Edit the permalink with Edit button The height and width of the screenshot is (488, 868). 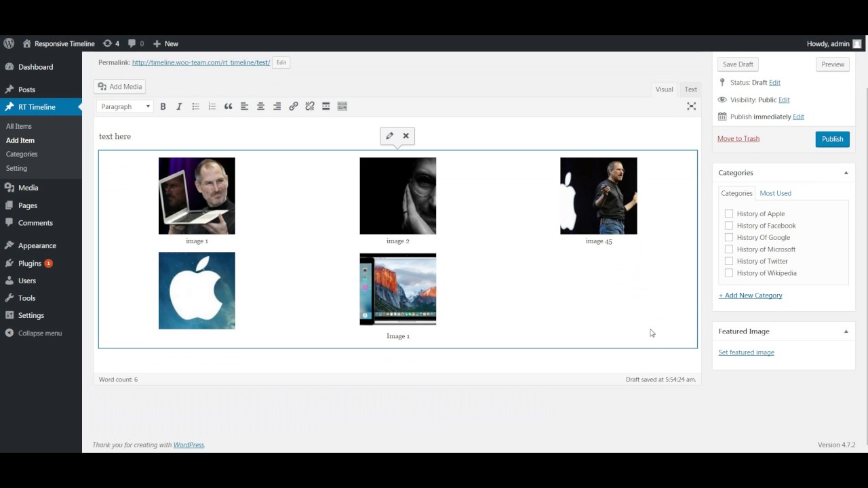point(281,62)
